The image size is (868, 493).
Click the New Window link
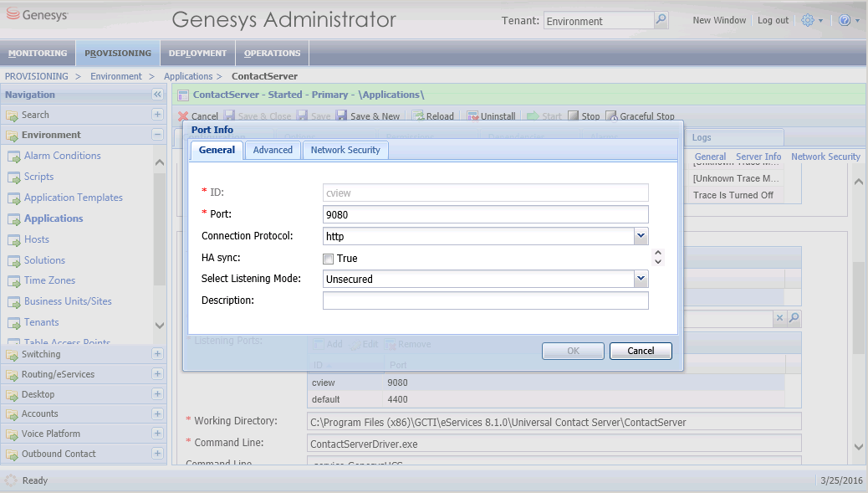(719, 20)
